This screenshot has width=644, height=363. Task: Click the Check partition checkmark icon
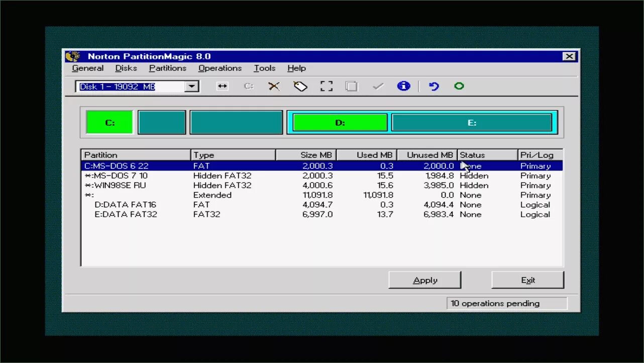(x=378, y=86)
